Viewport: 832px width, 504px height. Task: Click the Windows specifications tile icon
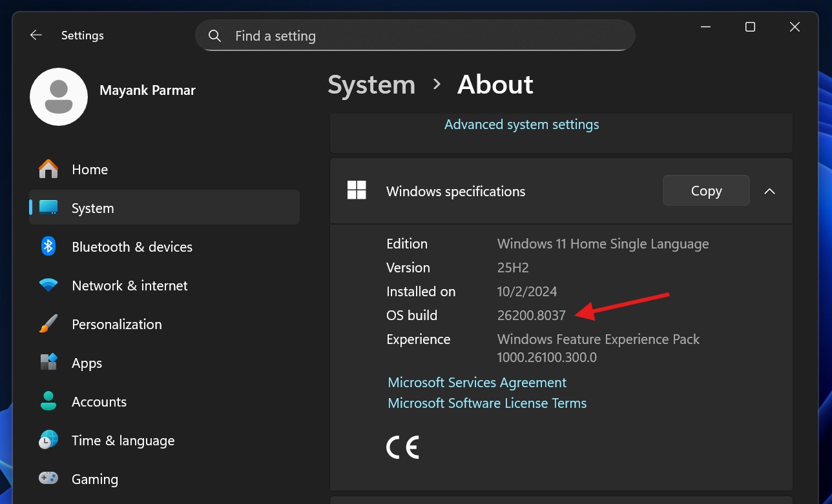click(357, 190)
